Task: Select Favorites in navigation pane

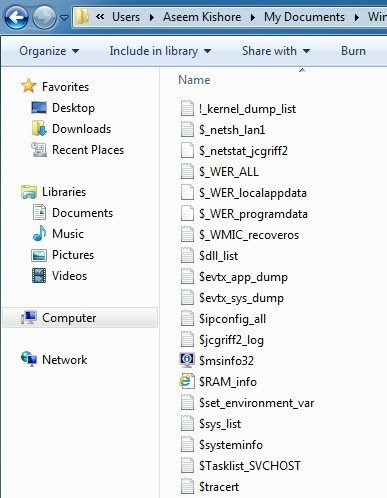Action: [x=66, y=87]
